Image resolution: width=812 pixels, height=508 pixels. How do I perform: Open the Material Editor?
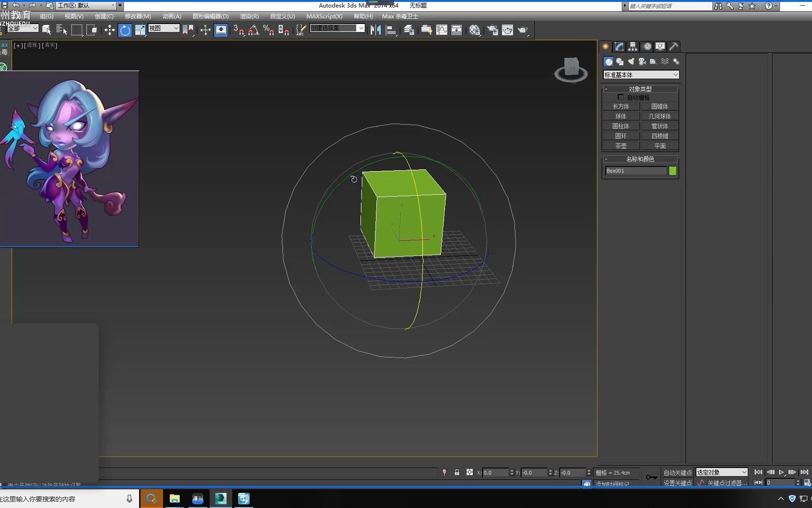(475, 30)
